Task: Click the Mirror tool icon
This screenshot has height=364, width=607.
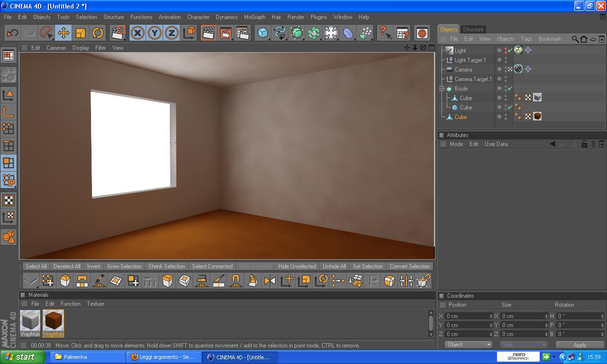Action: tap(269, 281)
